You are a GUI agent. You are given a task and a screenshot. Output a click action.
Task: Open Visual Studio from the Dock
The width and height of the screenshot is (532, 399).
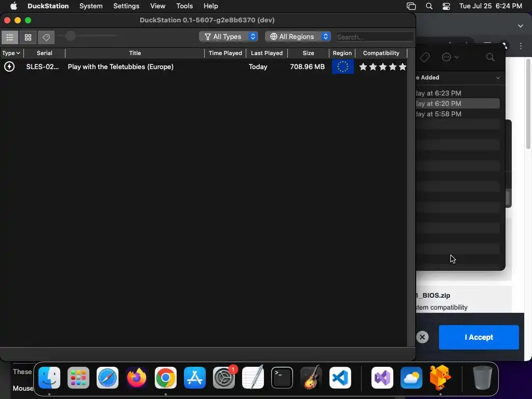[x=382, y=378]
